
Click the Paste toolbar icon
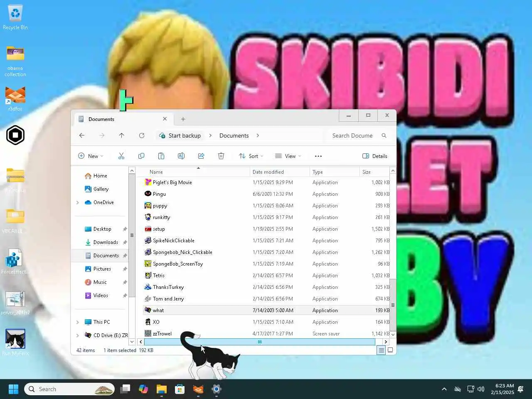click(161, 156)
